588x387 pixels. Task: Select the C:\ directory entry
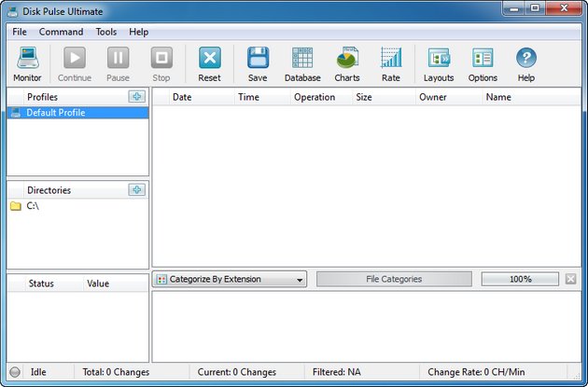pyautogui.click(x=32, y=206)
